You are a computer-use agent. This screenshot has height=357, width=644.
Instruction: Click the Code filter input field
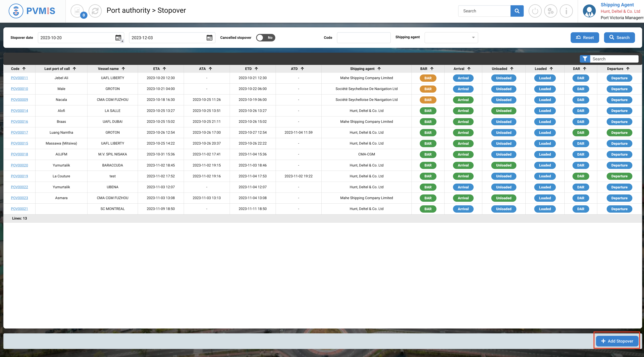point(363,38)
